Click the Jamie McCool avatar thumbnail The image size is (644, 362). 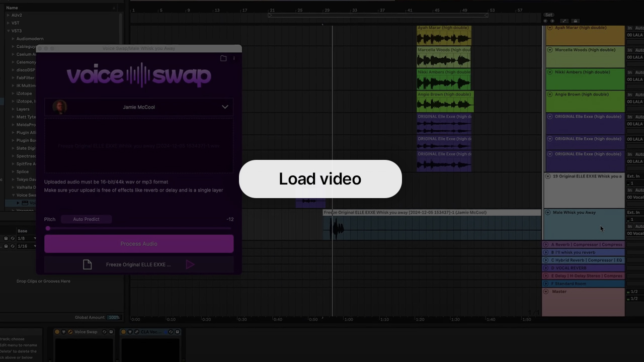coord(59,107)
